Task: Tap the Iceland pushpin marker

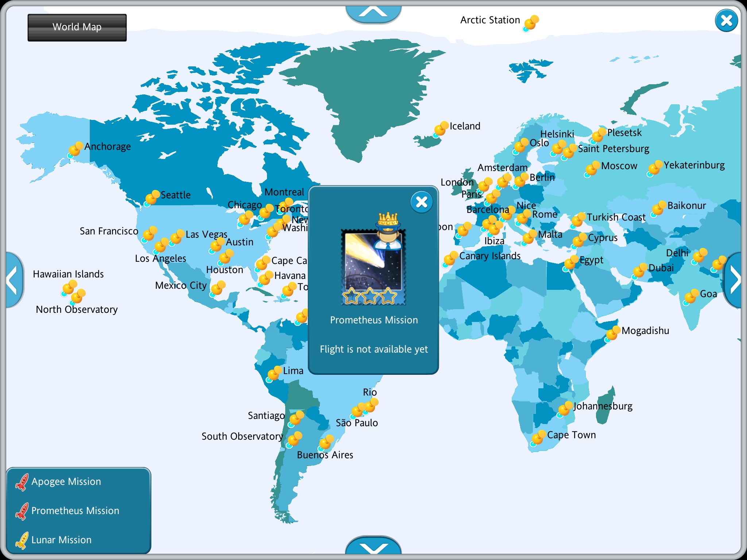Action: coord(441,129)
